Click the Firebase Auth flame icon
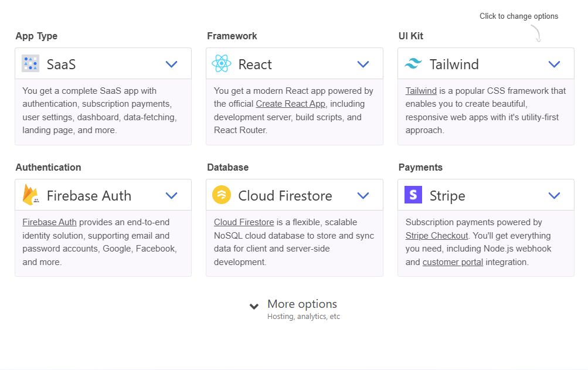 30,194
